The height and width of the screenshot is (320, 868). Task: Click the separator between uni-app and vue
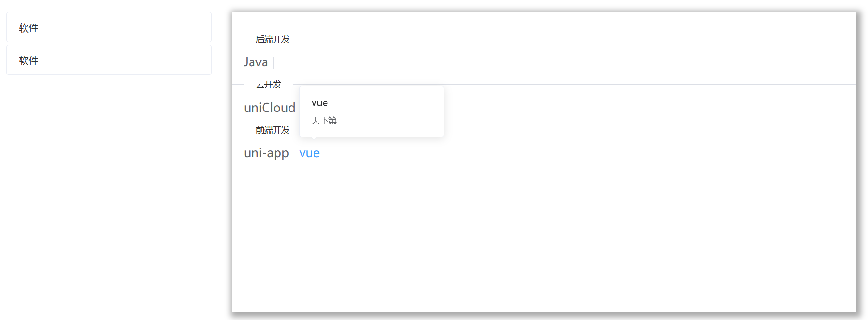pyautogui.click(x=294, y=154)
